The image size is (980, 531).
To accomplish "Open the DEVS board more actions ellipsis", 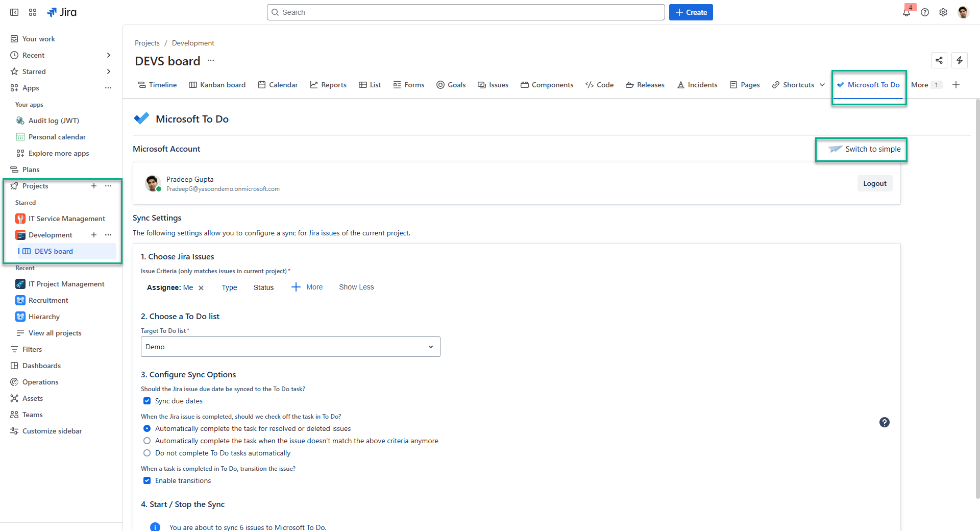I will point(211,60).
